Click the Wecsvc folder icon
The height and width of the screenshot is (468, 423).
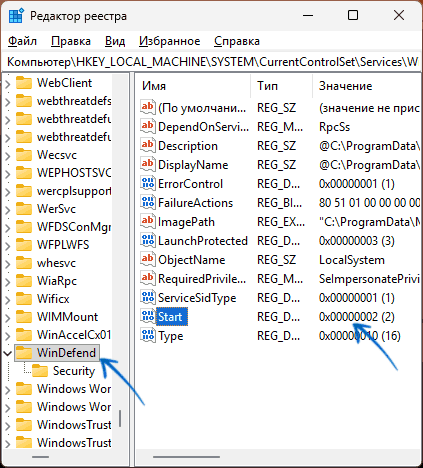click(x=24, y=155)
